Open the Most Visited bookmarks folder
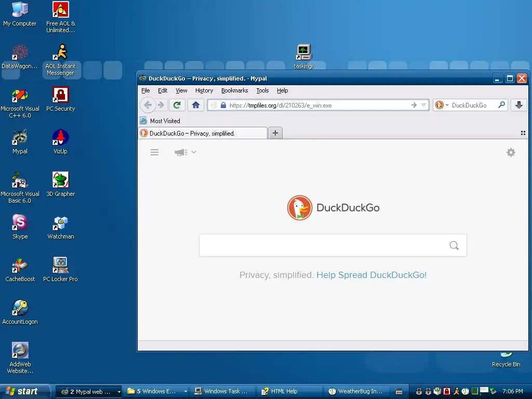Viewport: 532px width, 399px height. point(160,121)
